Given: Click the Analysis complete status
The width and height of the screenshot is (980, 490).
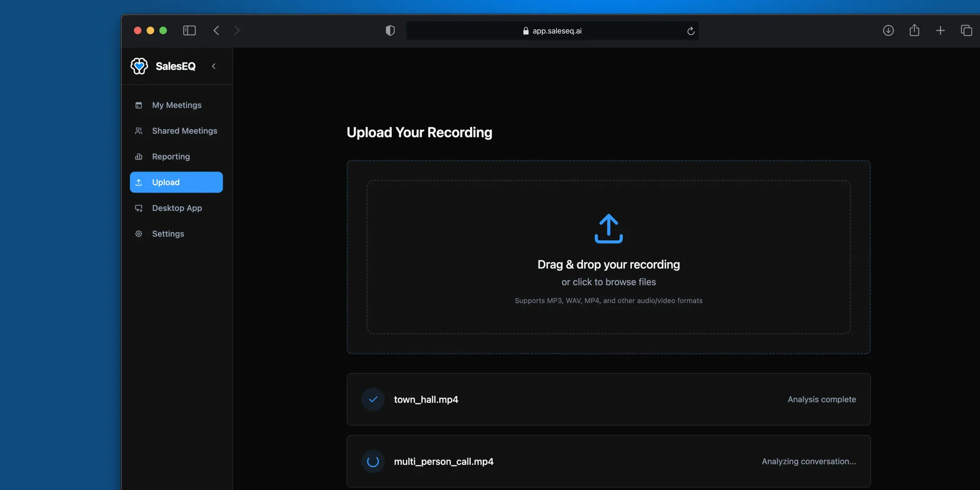Looking at the screenshot, I should (x=822, y=399).
